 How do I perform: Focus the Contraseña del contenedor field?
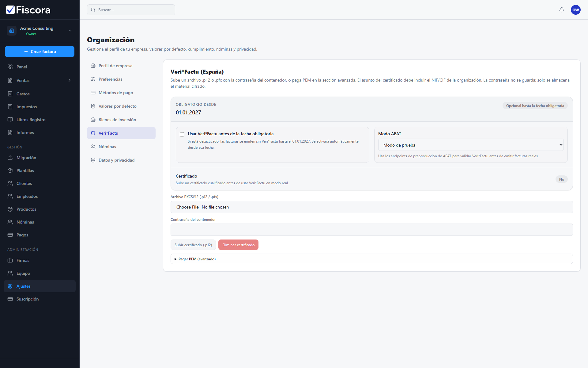click(371, 230)
